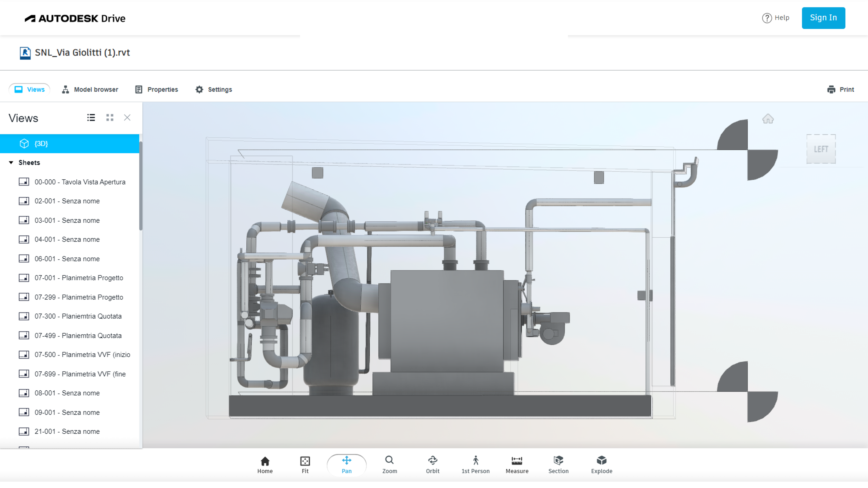
Task: Open the Settings panel
Action: pyautogui.click(x=214, y=90)
